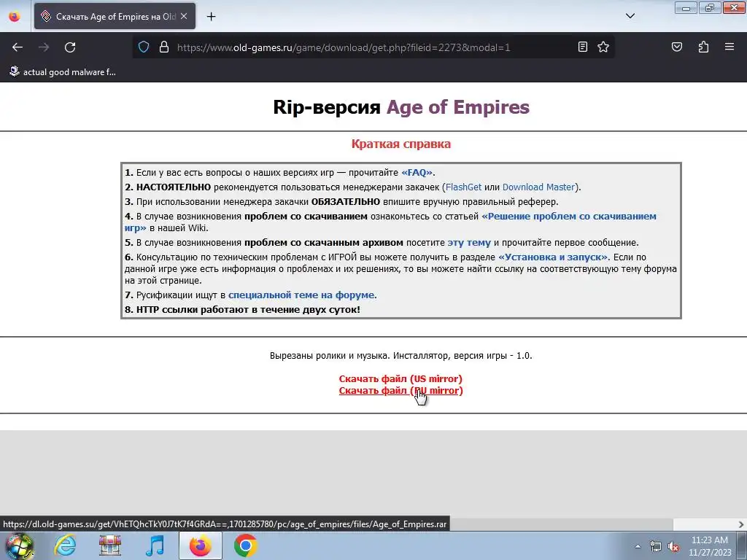Open the Windows Start button
747x560 pixels.
19,545
